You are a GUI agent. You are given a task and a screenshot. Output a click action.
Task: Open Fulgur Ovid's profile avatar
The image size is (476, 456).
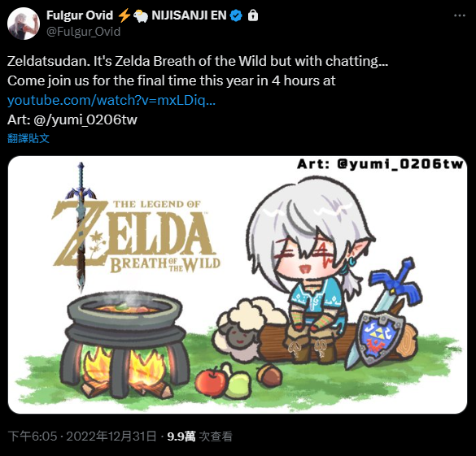tap(24, 24)
